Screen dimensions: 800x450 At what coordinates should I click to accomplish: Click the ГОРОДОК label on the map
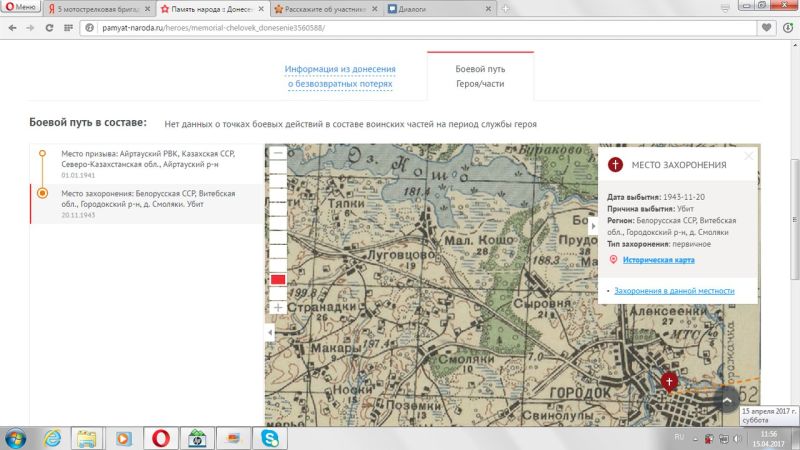click(580, 393)
